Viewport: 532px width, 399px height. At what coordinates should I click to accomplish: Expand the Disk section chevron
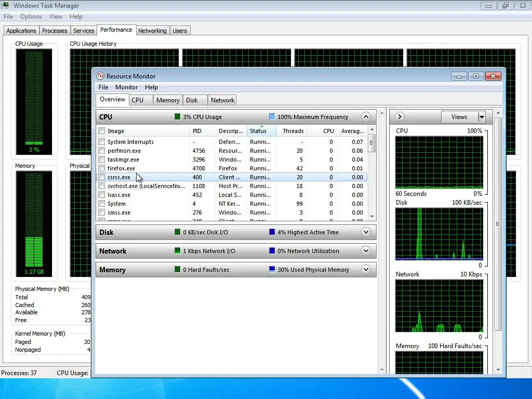click(366, 232)
